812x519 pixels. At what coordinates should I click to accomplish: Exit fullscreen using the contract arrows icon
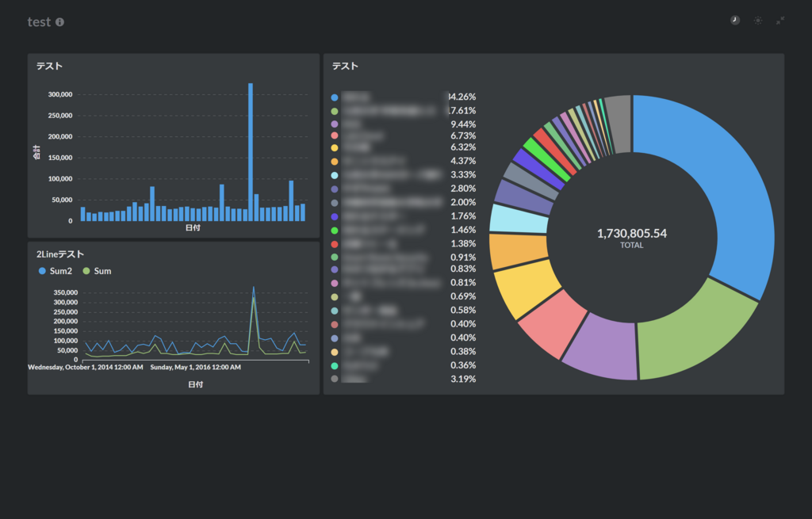coord(780,20)
